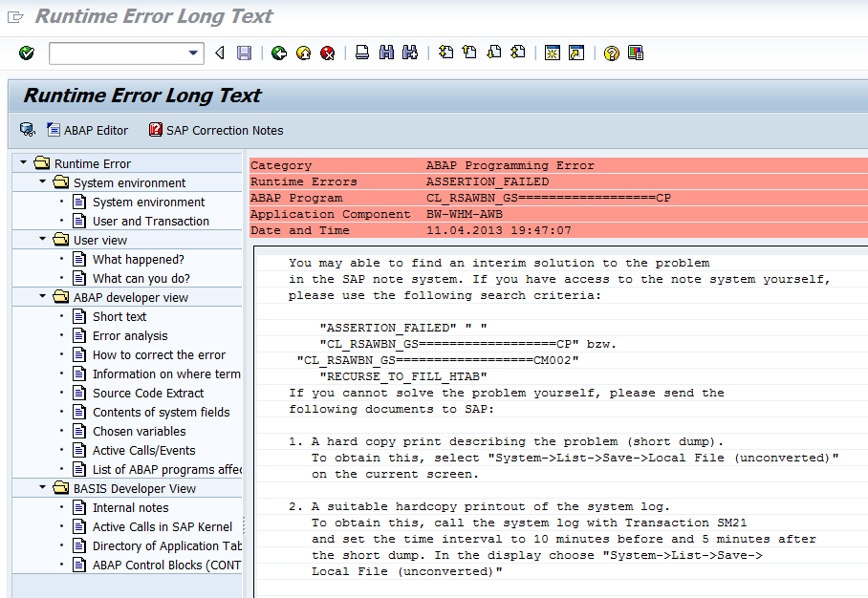This screenshot has width=868, height=598.
Task: Select the System environment document node
Action: [148, 203]
